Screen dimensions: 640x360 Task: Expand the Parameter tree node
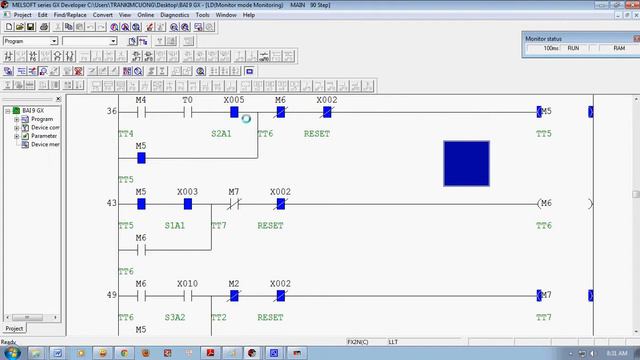16,136
